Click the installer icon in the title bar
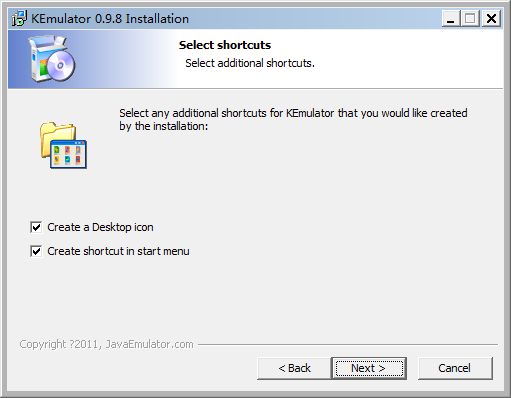The height and width of the screenshot is (398, 511). [x=19, y=18]
